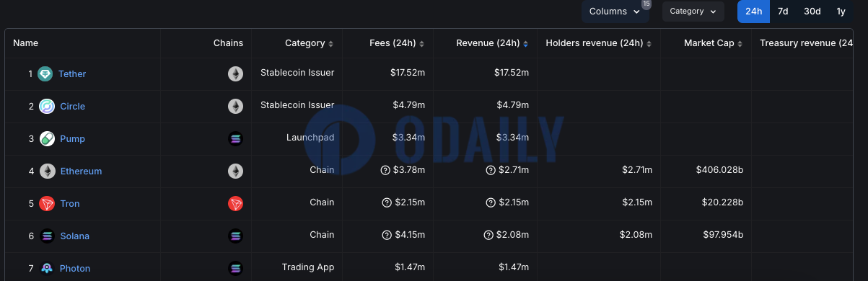Sort by Fees (24h) column header

pos(397,43)
